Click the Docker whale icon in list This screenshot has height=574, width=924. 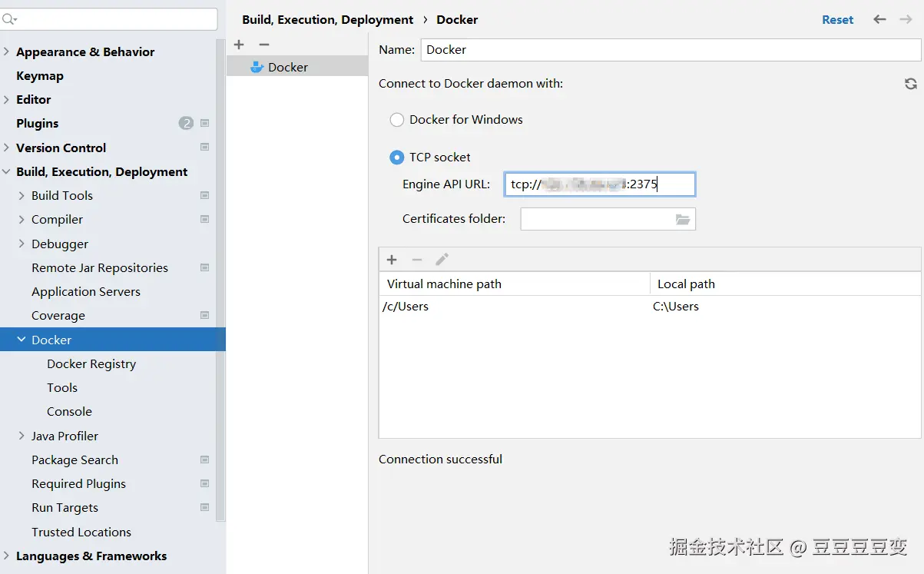click(x=257, y=68)
